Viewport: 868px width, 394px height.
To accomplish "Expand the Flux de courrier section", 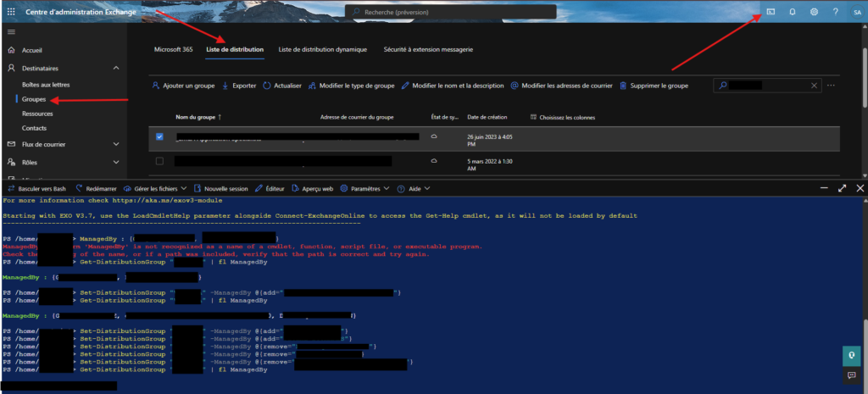I will [x=115, y=144].
